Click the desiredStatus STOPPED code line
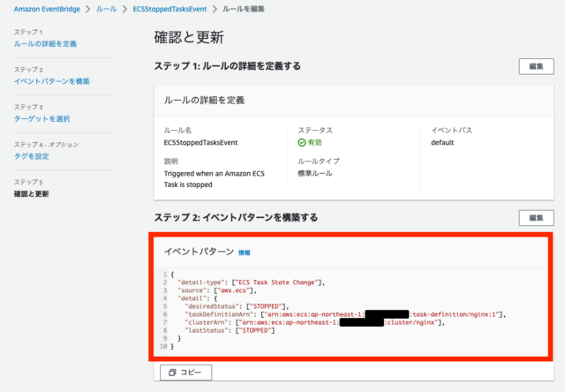This screenshot has height=392, width=565. click(x=237, y=306)
